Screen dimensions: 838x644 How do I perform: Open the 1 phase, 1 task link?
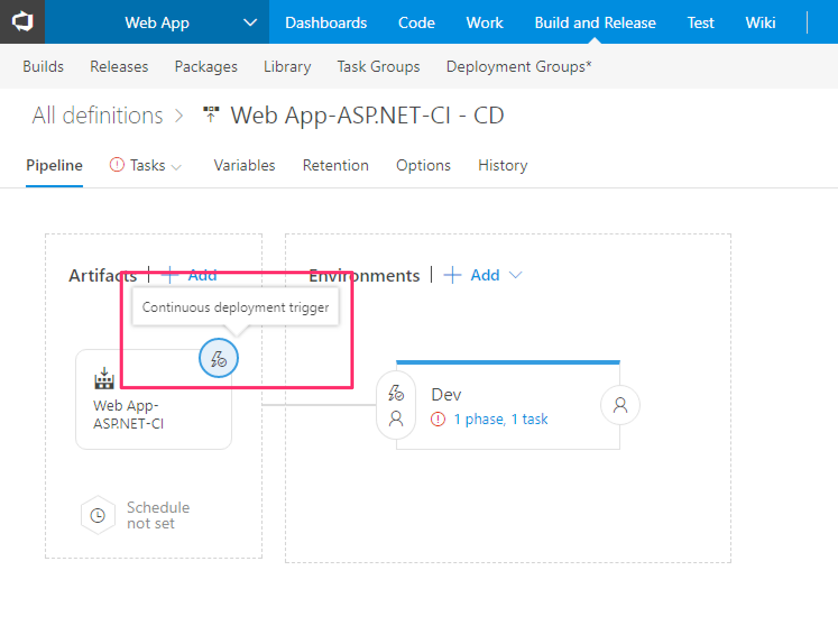(x=501, y=419)
